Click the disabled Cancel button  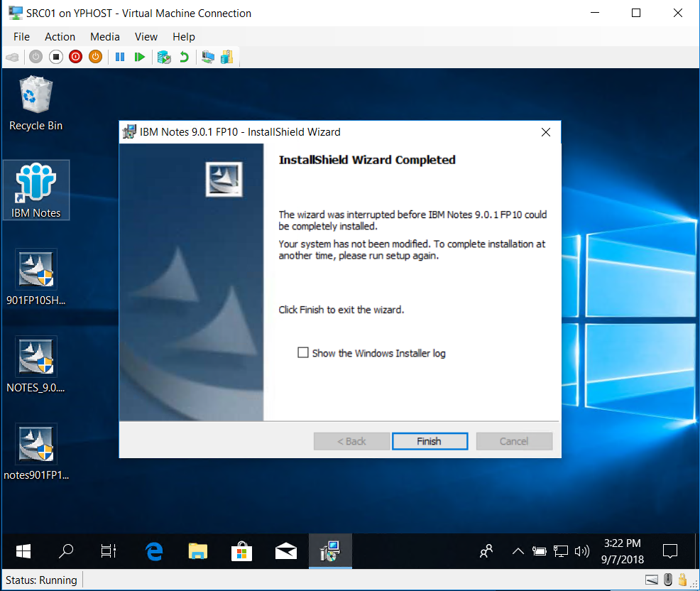pyautogui.click(x=514, y=441)
